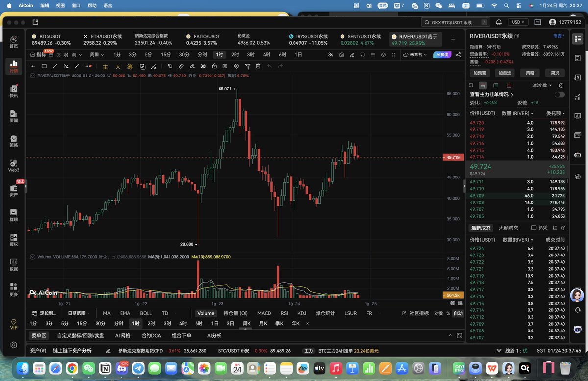Open the 未命名 layout dropdown
Viewport: 588px width, 381px height.
[x=416, y=55]
